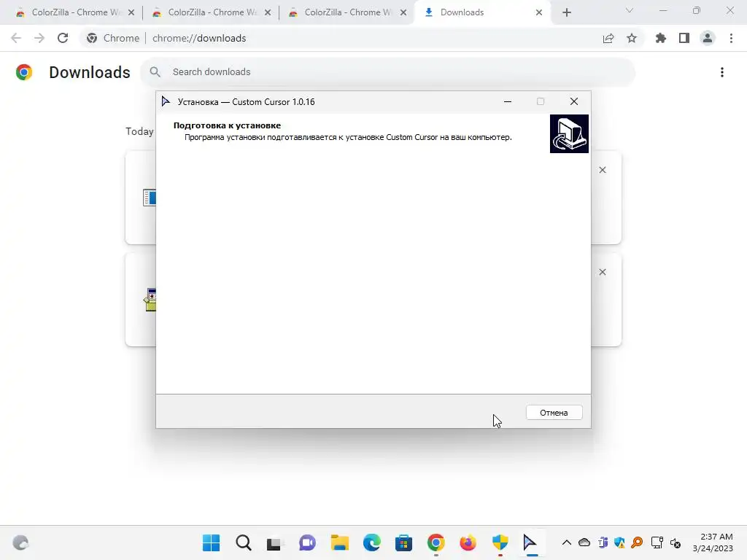Viewport: 747px width, 560px height.
Task: Toggle the Chrome side panel
Action: click(x=684, y=38)
